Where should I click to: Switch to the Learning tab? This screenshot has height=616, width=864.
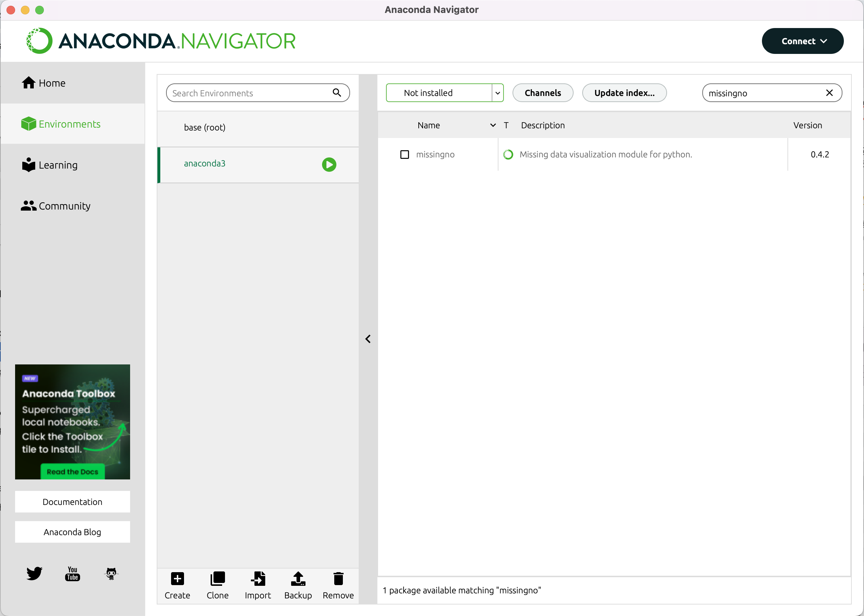(58, 165)
